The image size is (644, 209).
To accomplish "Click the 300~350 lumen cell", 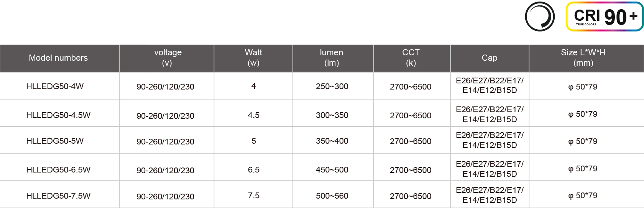I will tap(332, 115).
